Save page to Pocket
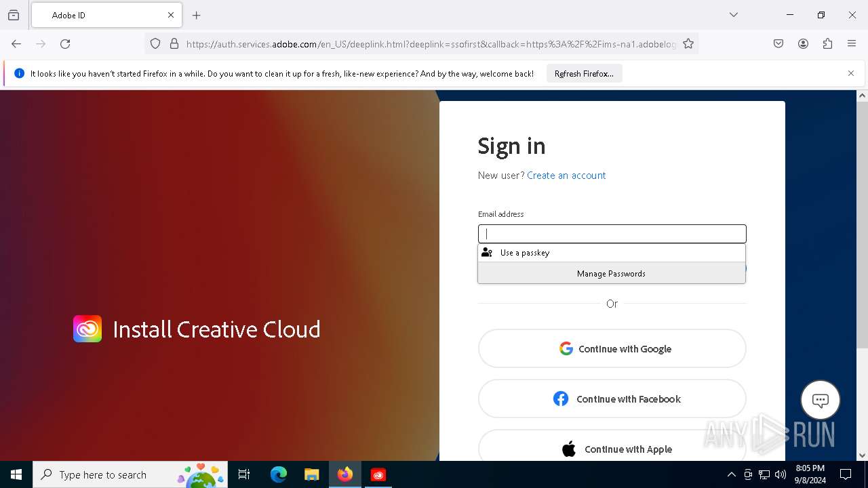868x488 pixels. click(778, 44)
